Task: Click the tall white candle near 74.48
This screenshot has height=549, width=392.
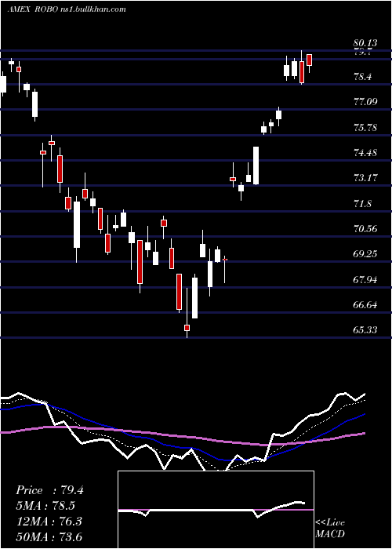Action: click(256, 165)
